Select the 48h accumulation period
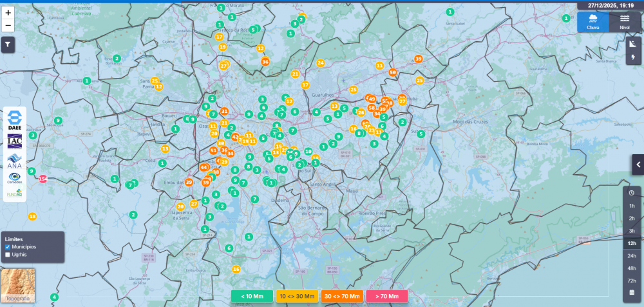Viewport: 644px width, 307px height. [632, 268]
